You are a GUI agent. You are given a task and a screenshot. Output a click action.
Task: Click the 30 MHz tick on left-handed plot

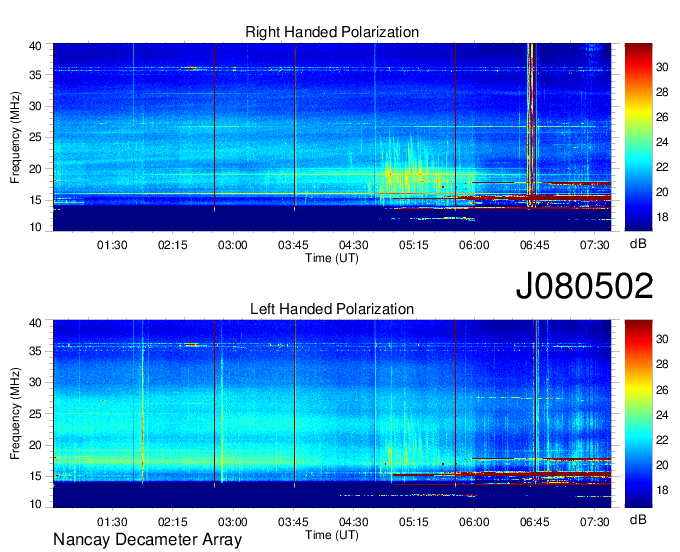36,382
